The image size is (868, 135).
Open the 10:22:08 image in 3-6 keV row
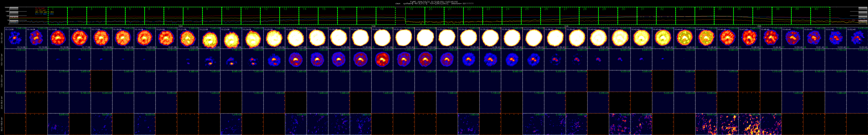(x=210, y=38)
